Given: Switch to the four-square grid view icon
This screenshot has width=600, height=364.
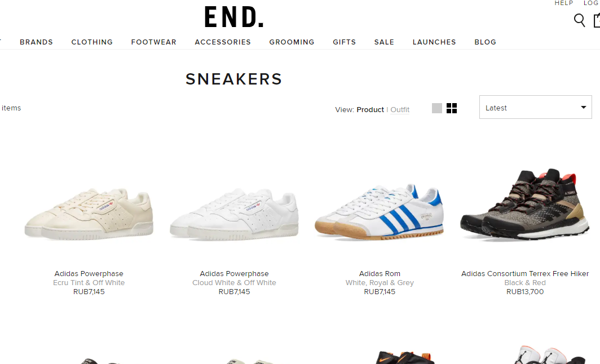Looking at the screenshot, I should (452, 108).
